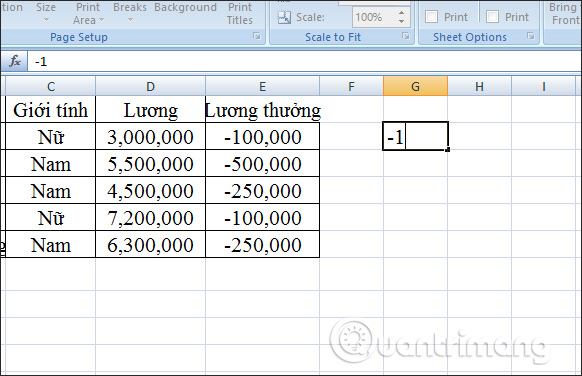Enable the second Print checkbox in Sheet Options
Image resolution: width=582 pixels, height=376 pixels.
tap(492, 17)
